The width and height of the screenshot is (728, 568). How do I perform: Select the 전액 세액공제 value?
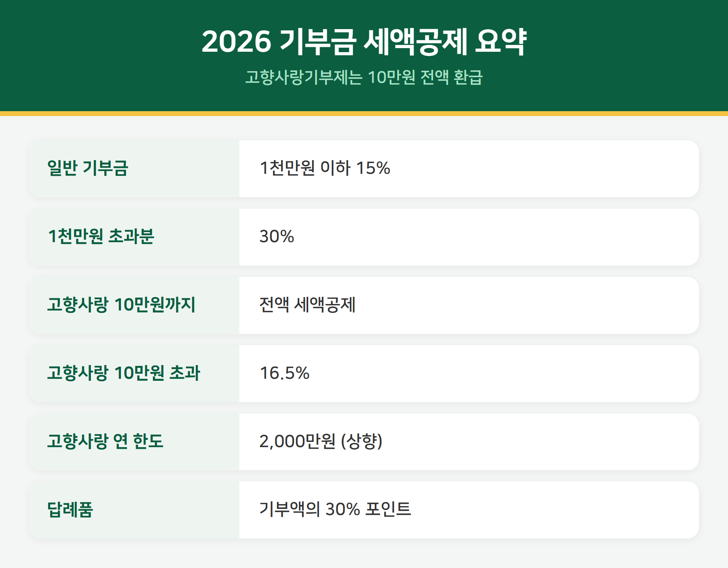[x=307, y=305]
